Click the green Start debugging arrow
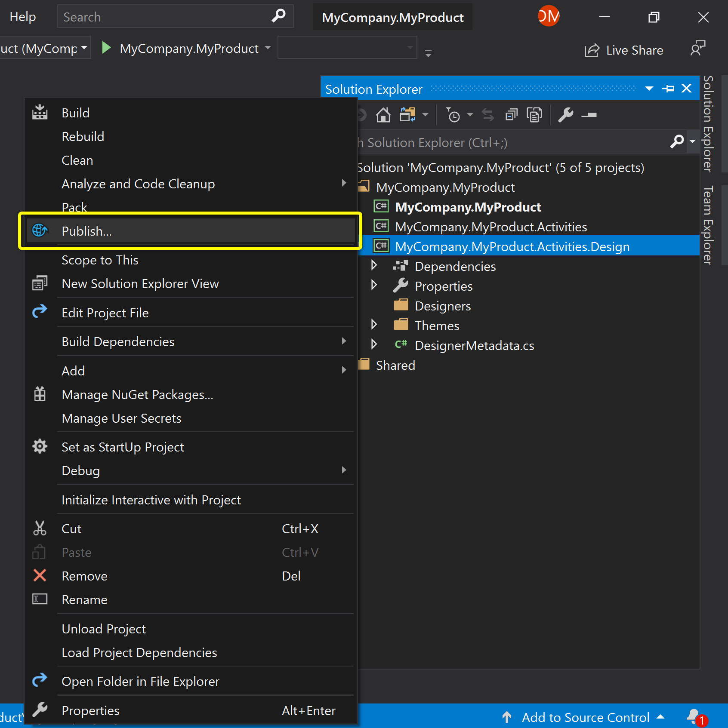Image resolution: width=728 pixels, height=728 pixels. point(106,48)
